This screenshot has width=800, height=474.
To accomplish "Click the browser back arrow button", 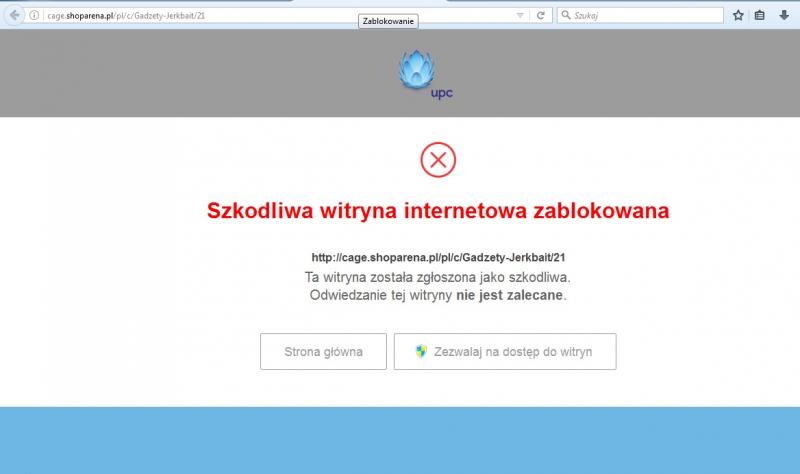I will tap(15, 15).
